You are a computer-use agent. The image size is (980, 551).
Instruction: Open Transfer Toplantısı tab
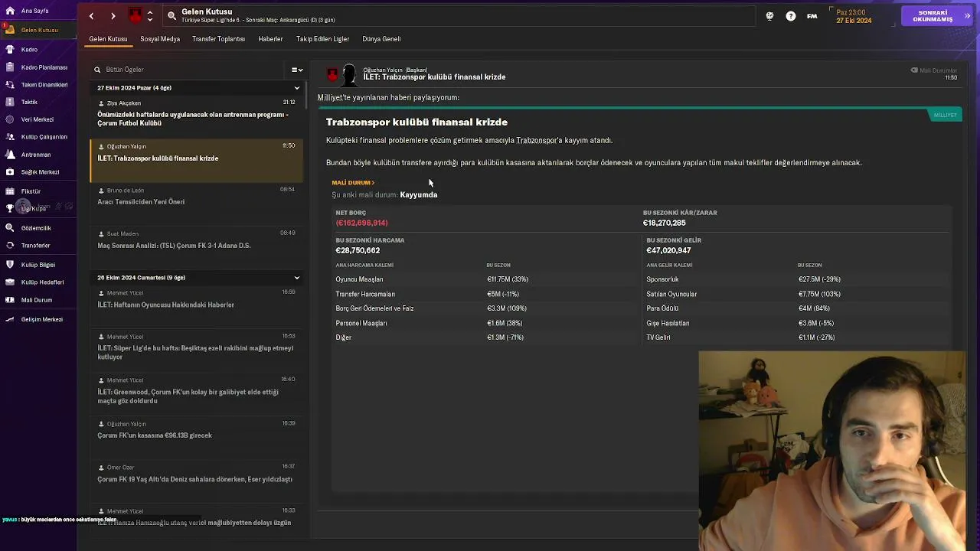pos(219,39)
